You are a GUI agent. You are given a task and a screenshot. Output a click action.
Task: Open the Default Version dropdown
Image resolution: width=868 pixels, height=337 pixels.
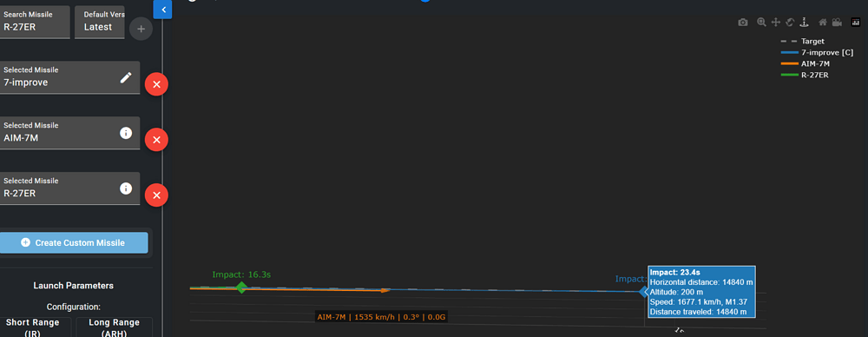(x=100, y=23)
